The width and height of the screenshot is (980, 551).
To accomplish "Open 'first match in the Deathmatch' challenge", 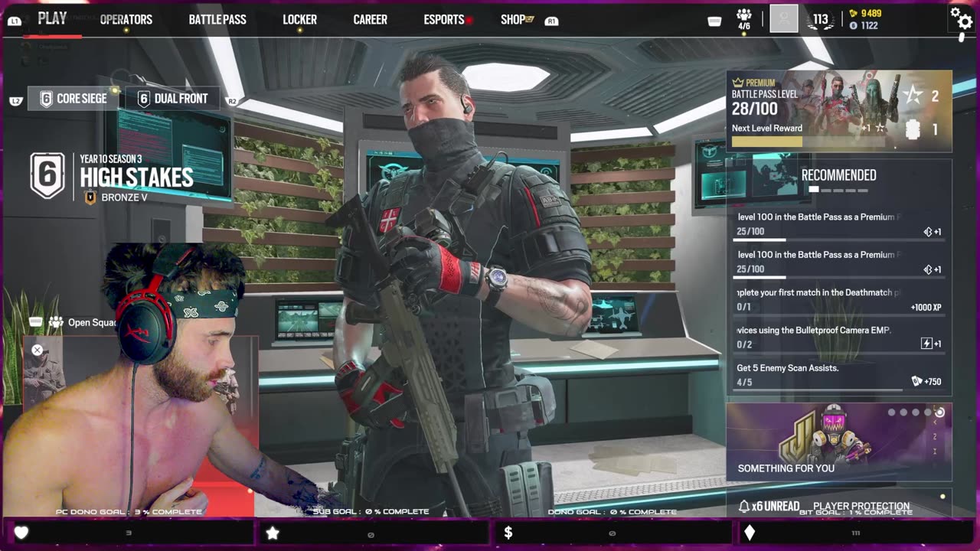I will [839, 299].
